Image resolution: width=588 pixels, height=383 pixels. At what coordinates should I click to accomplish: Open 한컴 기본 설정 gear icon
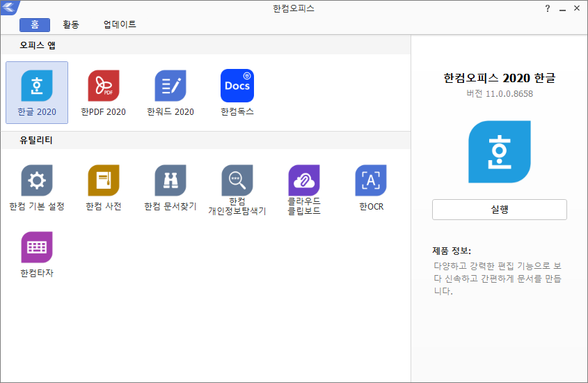(x=37, y=180)
